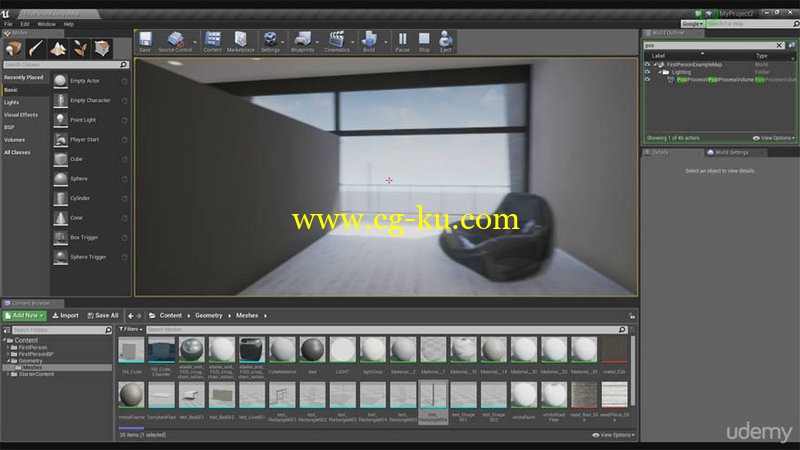This screenshot has width=800, height=450.
Task: Open the Source Control dropdown arrow
Action: [195, 42]
